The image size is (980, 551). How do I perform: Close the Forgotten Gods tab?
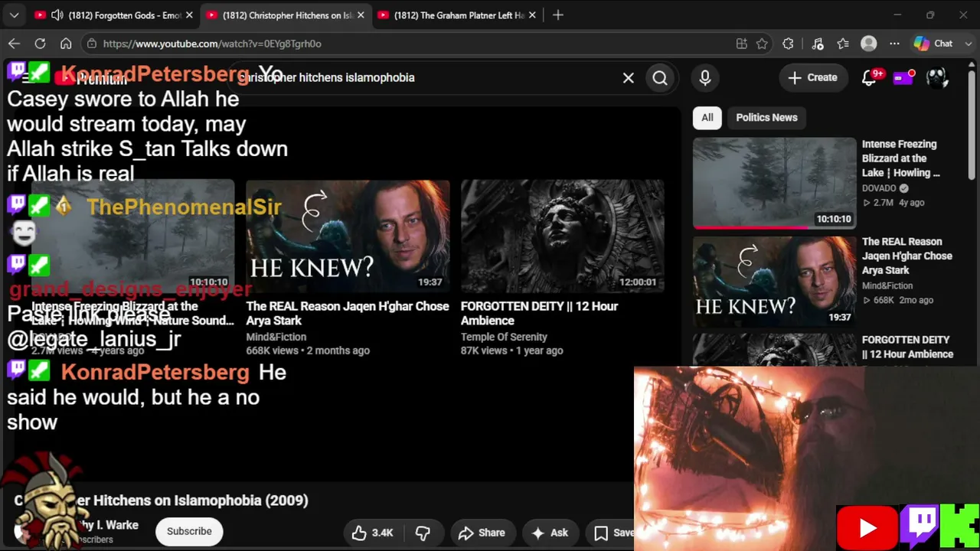[x=189, y=15]
